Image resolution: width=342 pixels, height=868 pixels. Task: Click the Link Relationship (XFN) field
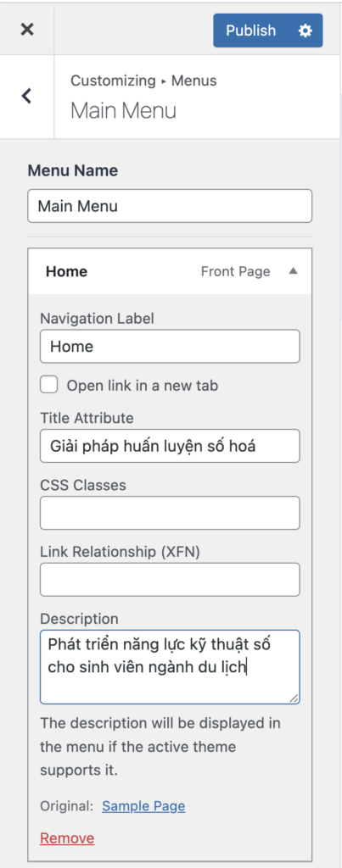(170, 580)
